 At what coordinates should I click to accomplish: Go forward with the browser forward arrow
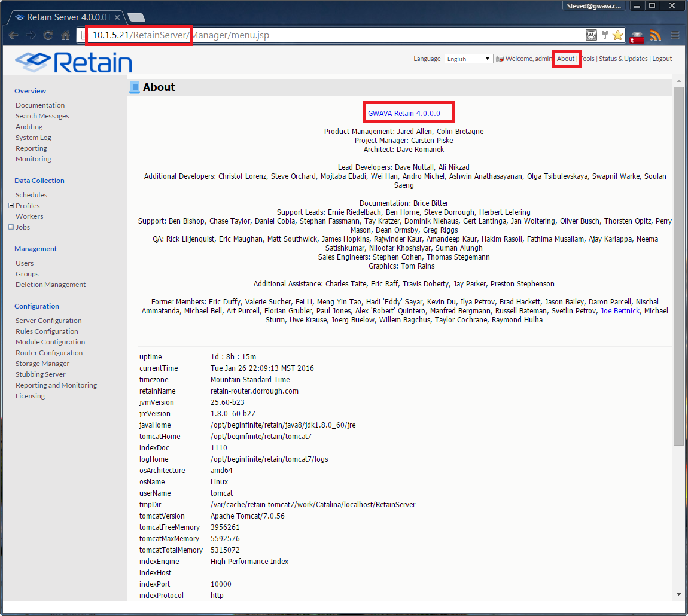(x=31, y=35)
